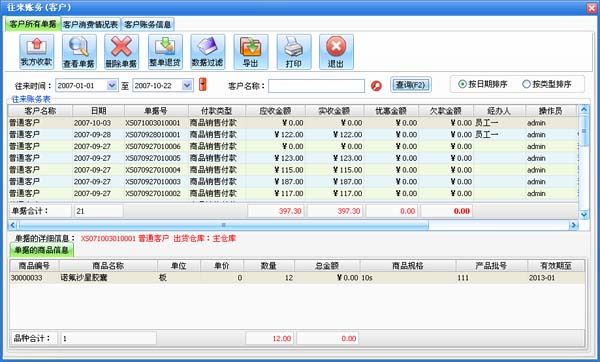Click the 查询(F2) button

coord(411,85)
